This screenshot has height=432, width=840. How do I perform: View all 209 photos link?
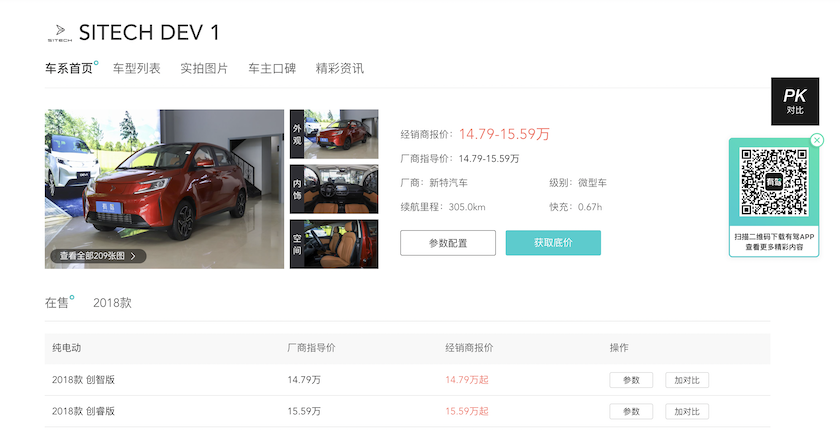click(x=98, y=256)
